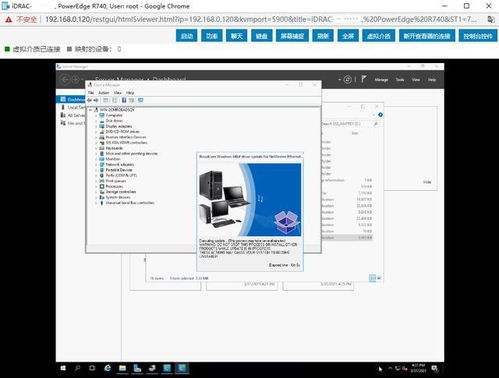Click the Windows Start button in taskbar
499x378 pixels.
[x=63, y=368]
